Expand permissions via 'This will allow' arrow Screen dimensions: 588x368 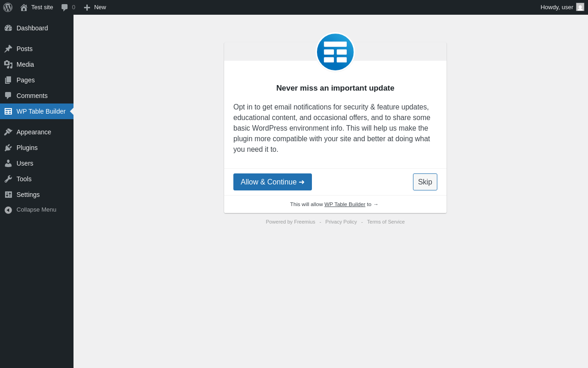pos(376,204)
